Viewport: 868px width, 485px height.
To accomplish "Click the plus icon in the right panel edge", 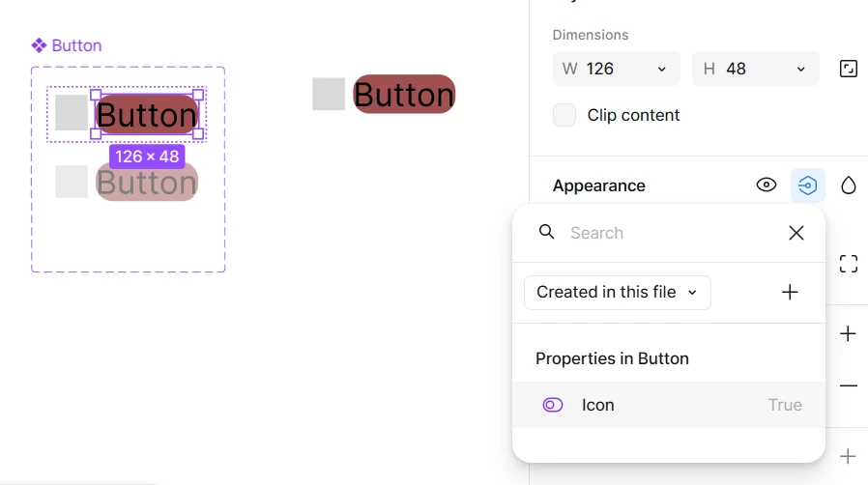I will tap(848, 333).
